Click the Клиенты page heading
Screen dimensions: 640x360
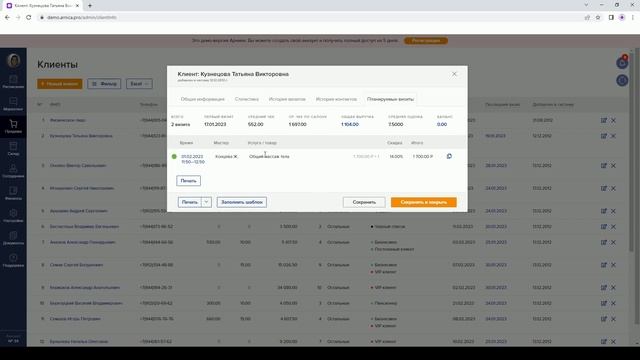(x=58, y=64)
